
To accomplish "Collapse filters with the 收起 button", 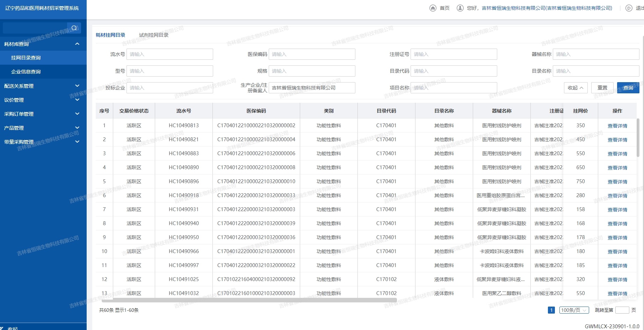I will click(x=576, y=88).
